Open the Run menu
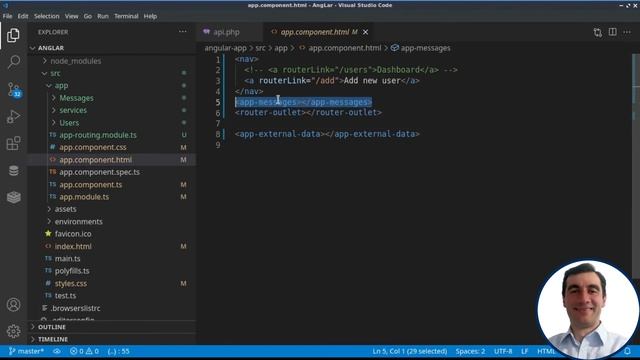This screenshot has width=640, height=360. click(x=103, y=16)
